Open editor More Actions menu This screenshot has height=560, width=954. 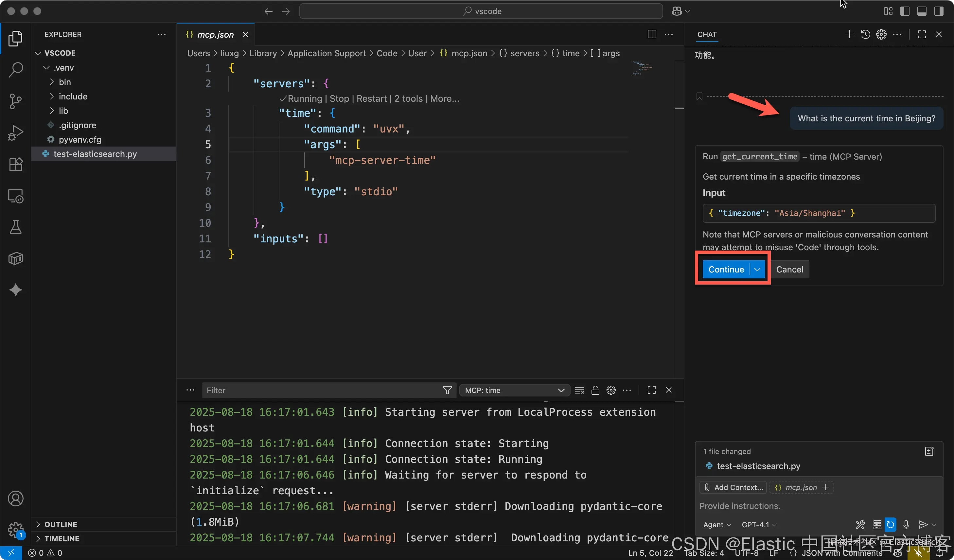point(669,34)
